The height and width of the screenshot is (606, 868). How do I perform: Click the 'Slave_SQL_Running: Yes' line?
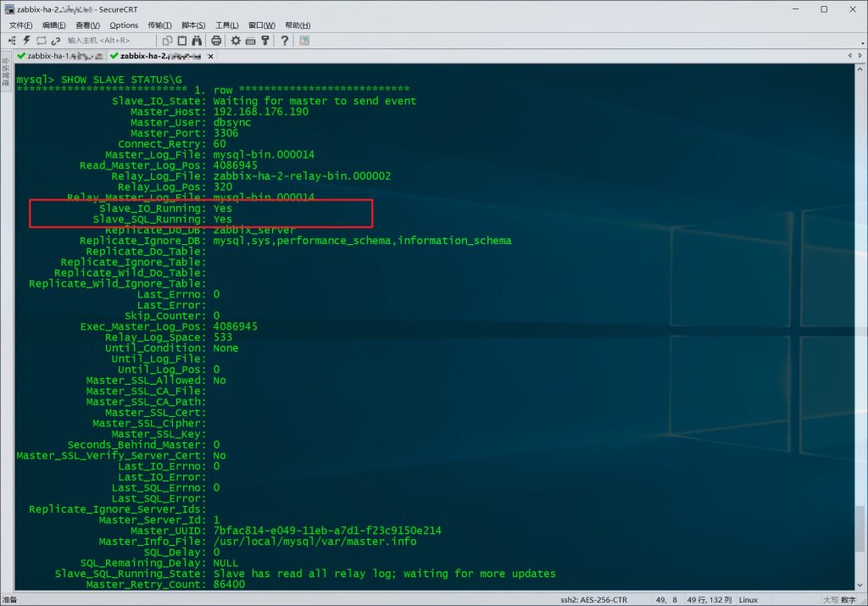(162, 220)
